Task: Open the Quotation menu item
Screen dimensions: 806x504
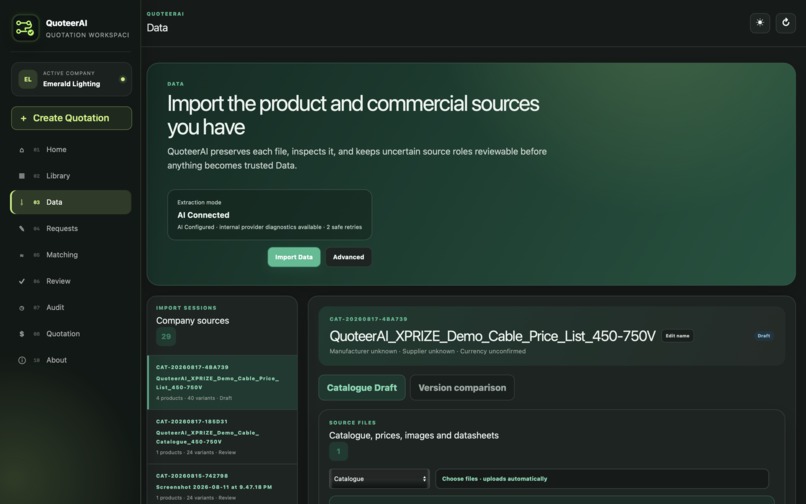Action: coord(71,334)
